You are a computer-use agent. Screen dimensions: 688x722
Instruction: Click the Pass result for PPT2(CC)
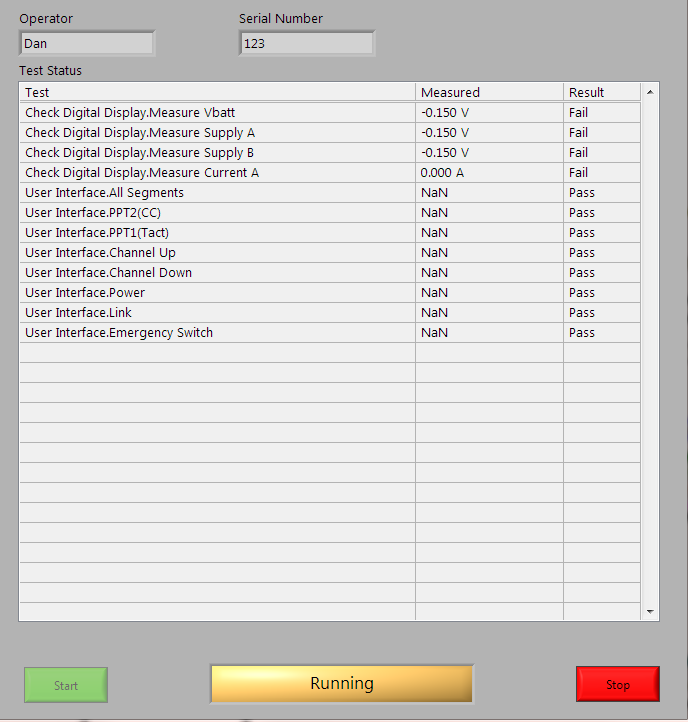tap(582, 213)
